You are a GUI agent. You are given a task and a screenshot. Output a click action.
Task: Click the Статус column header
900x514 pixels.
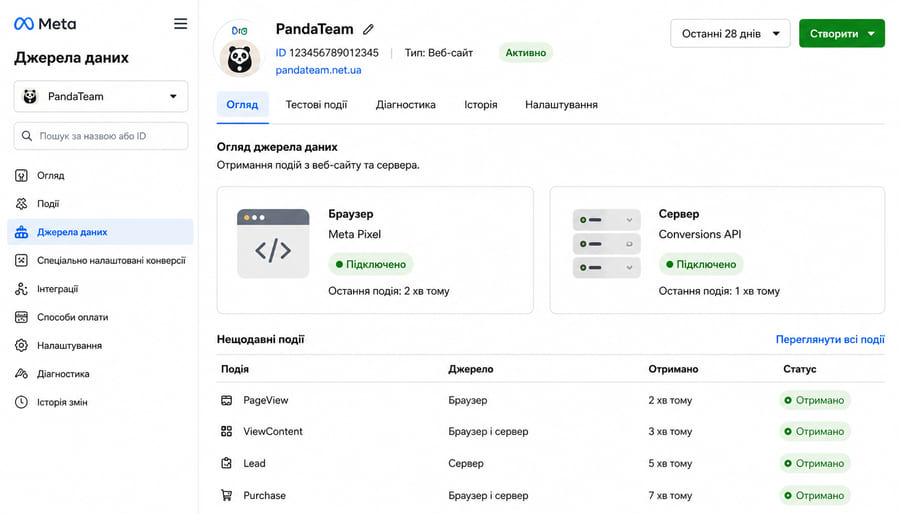pos(800,369)
